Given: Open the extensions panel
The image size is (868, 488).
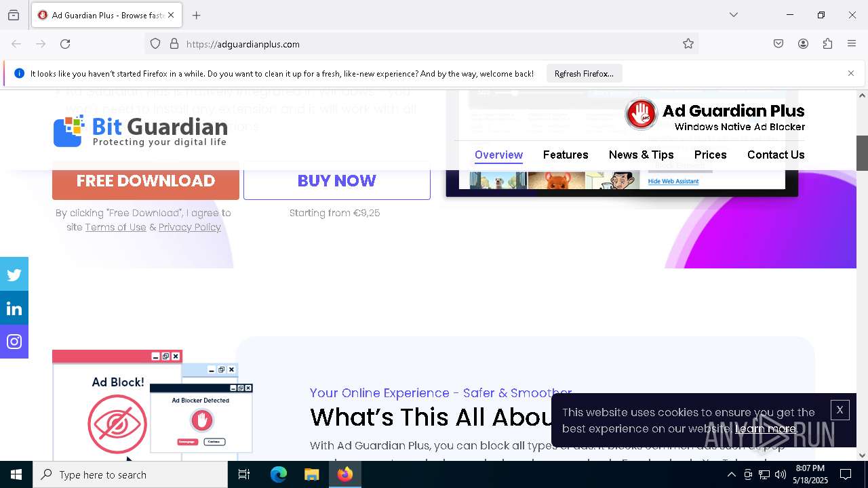Looking at the screenshot, I should pyautogui.click(x=827, y=44).
